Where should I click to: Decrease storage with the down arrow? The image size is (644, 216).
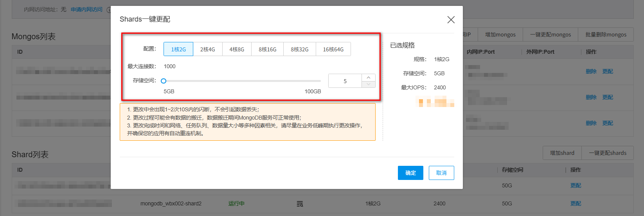tap(369, 84)
